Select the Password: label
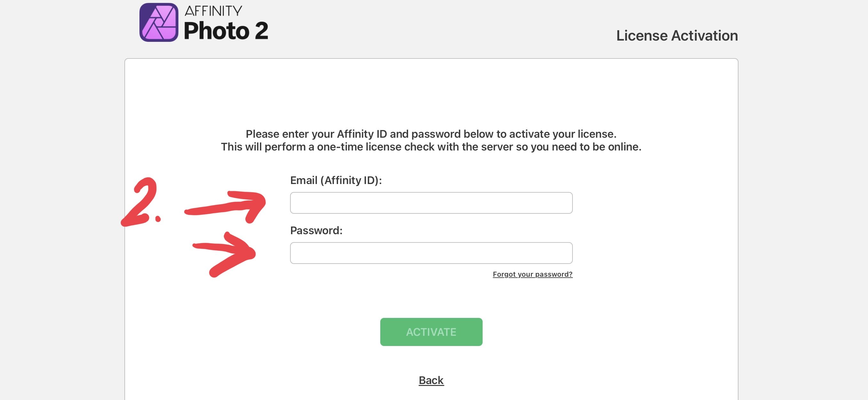The image size is (868, 400). click(316, 230)
